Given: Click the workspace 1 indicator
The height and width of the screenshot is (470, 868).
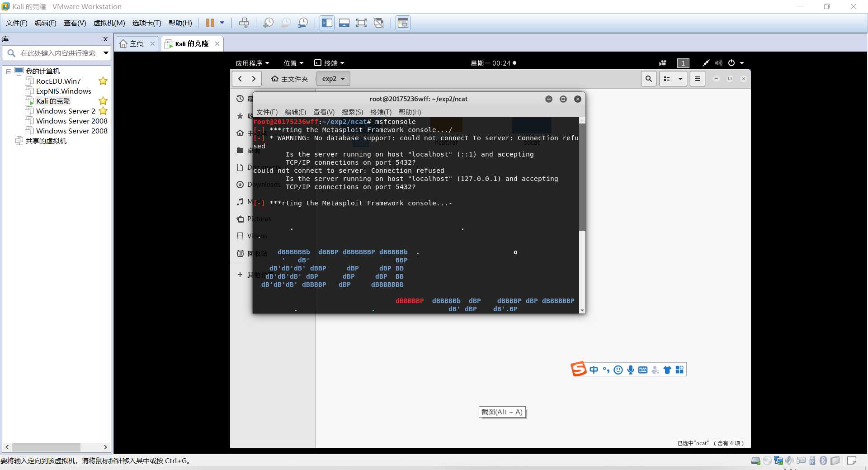Looking at the screenshot, I should pyautogui.click(x=683, y=63).
